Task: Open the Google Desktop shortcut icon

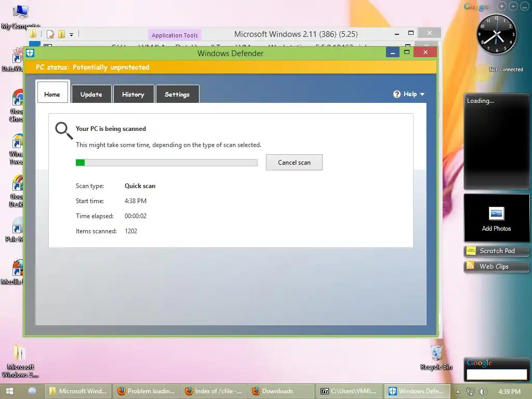Action: tap(17, 190)
